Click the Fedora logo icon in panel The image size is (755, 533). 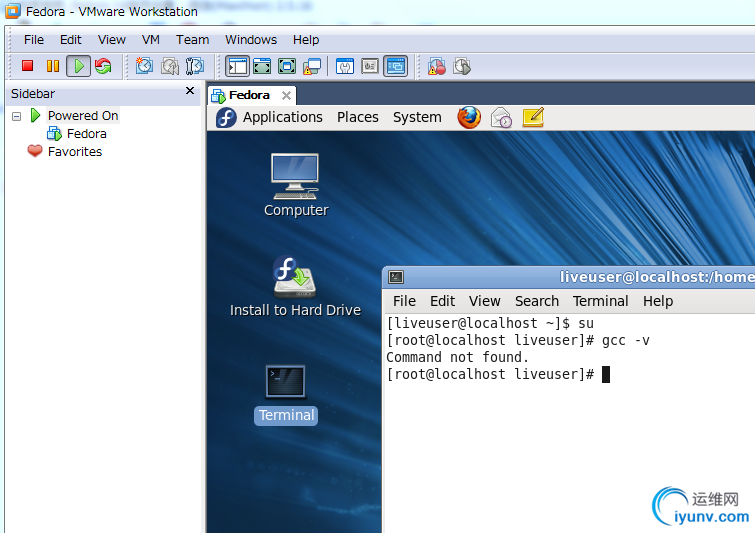226,117
